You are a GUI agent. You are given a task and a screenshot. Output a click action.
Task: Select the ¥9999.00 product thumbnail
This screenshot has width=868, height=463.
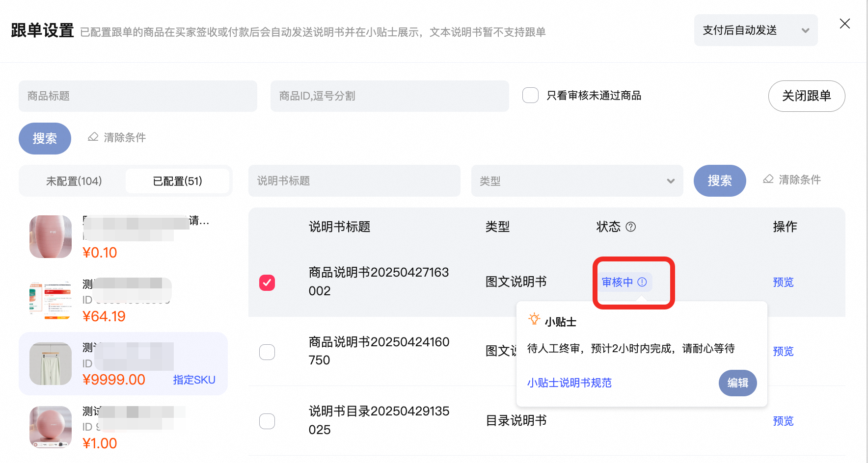51,363
